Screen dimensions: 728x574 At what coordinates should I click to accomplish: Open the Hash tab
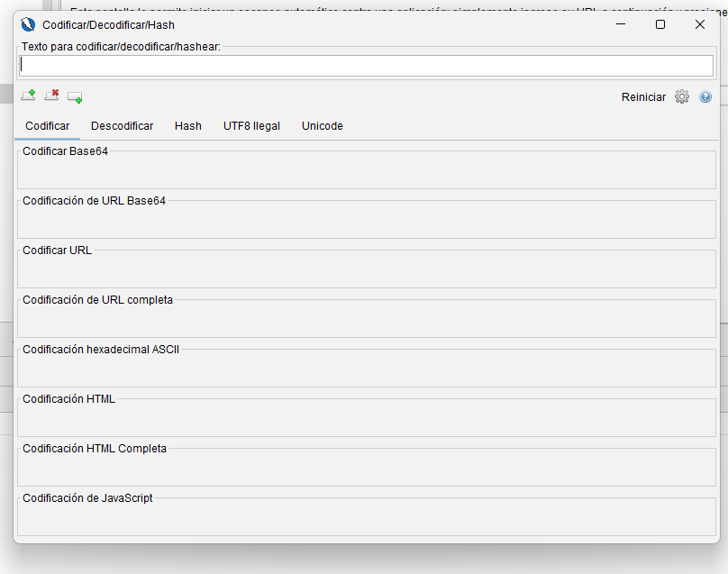188,126
